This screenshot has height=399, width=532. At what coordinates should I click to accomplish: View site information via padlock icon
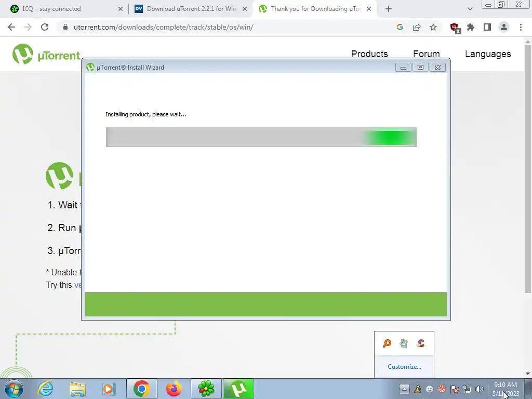pyautogui.click(x=65, y=27)
